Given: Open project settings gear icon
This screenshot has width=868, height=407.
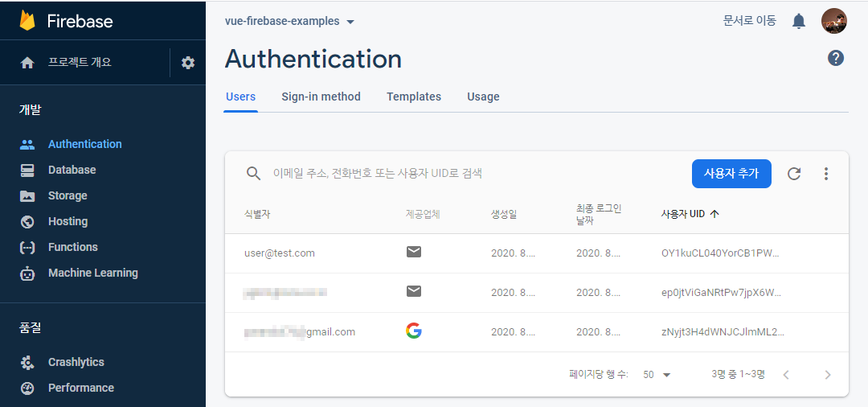Looking at the screenshot, I should [188, 63].
